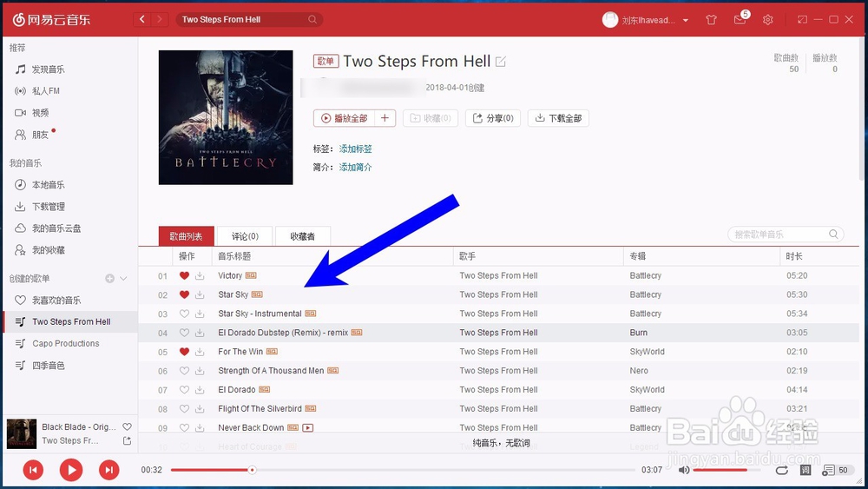
Task: Like Flight Of The Silverbird heart
Action: (184, 409)
